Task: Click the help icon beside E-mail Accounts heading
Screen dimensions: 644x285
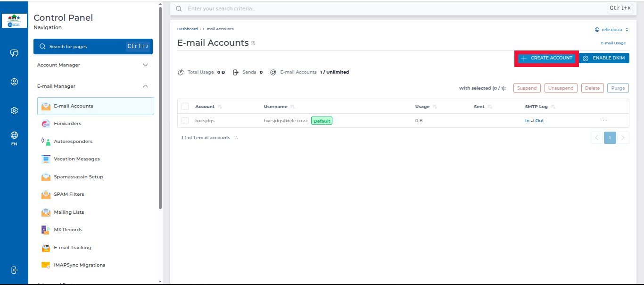Action: coord(253,43)
